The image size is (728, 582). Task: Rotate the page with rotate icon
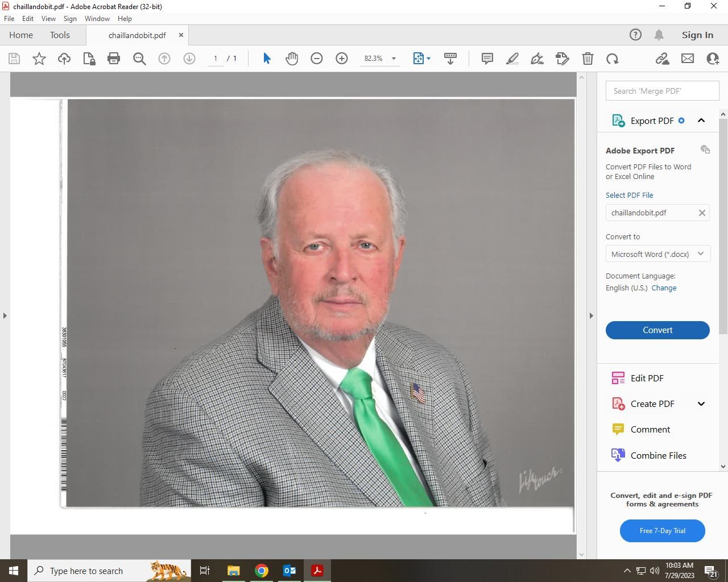click(613, 59)
